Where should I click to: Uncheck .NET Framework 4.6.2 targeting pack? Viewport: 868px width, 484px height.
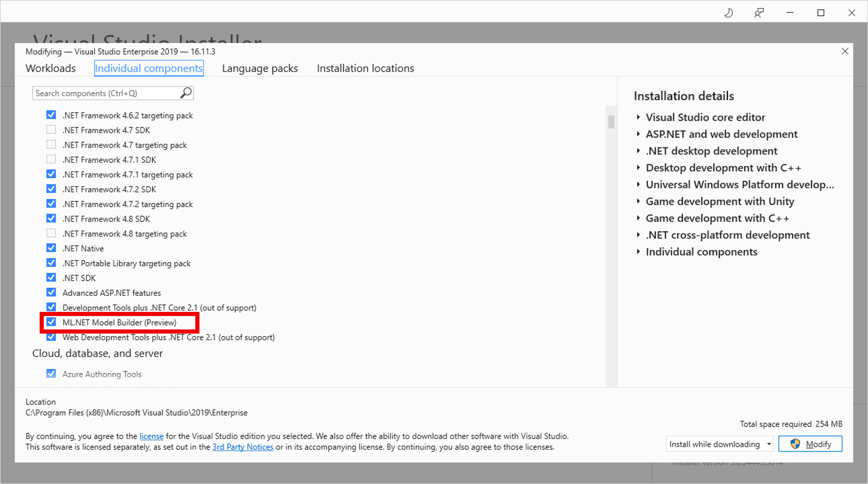click(x=51, y=115)
